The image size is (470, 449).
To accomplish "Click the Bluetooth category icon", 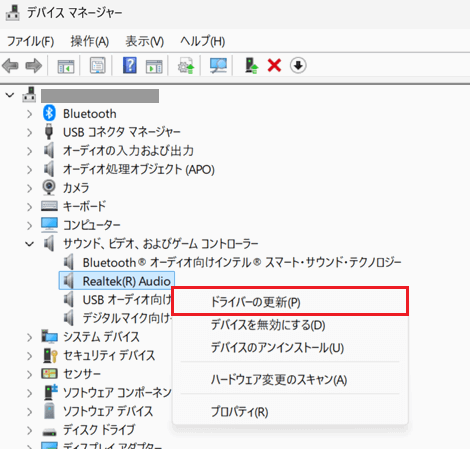I will point(49,113).
